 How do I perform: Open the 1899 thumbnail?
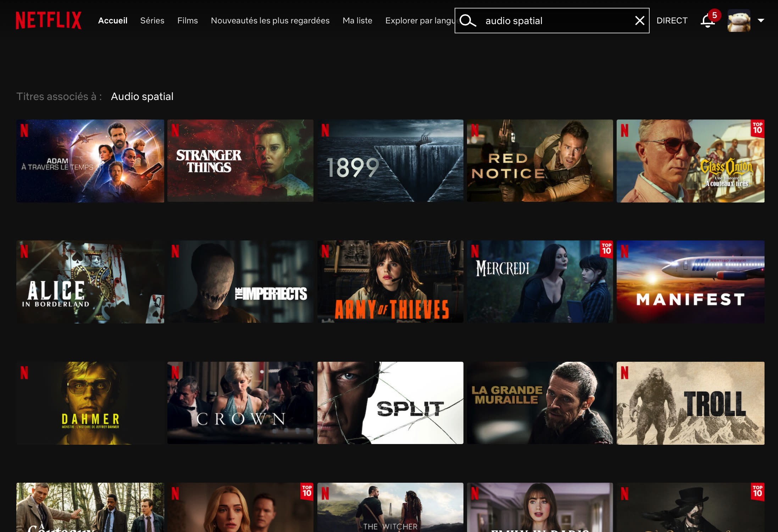[x=390, y=161]
